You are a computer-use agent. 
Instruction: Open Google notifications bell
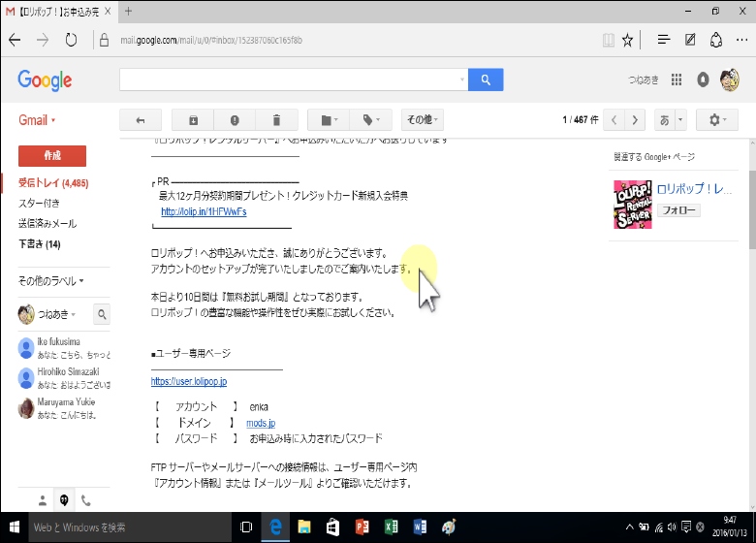point(703,80)
